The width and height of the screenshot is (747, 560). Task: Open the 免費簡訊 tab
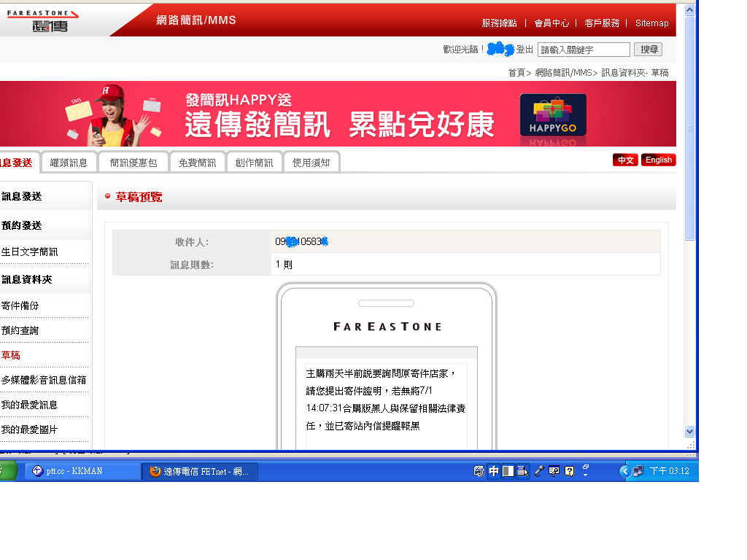tap(197, 163)
